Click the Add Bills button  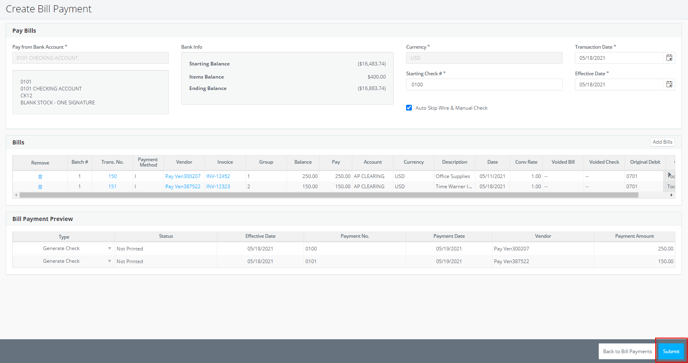(662, 142)
